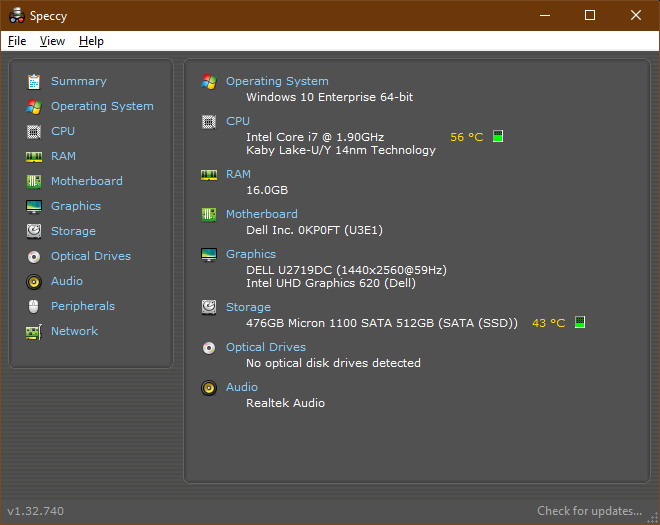Viewport: 660px width, 525px height.
Task: Open the Help menu
Action: [x=91, y=41]
